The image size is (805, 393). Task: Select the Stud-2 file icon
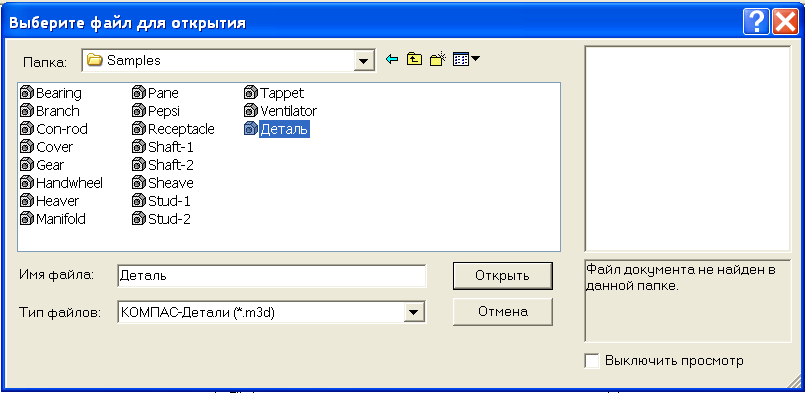(139, 219)
